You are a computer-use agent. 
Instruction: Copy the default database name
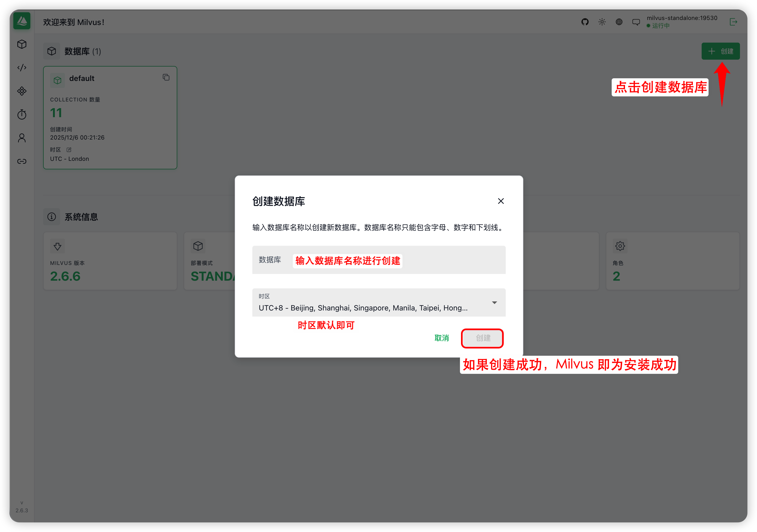[166, 77]
